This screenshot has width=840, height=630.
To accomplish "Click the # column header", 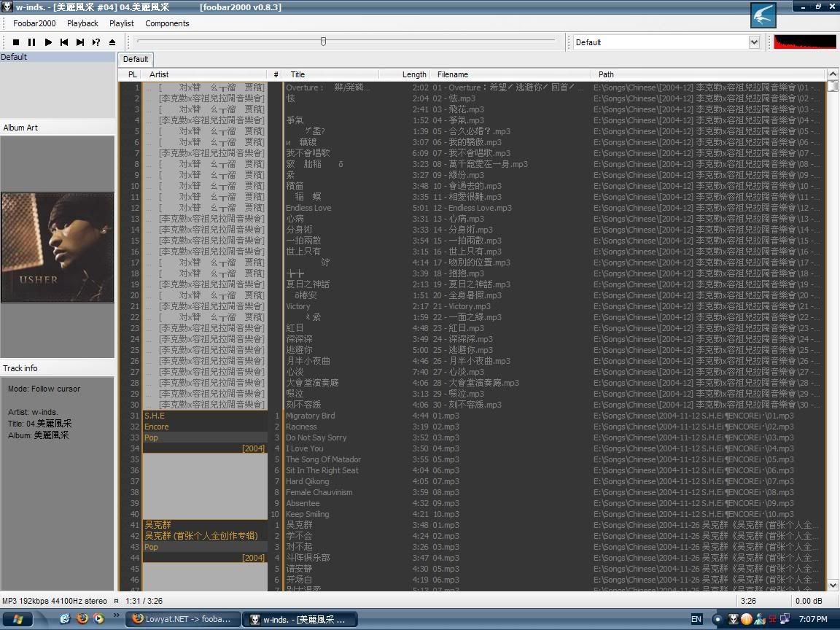I will [276, 74].
